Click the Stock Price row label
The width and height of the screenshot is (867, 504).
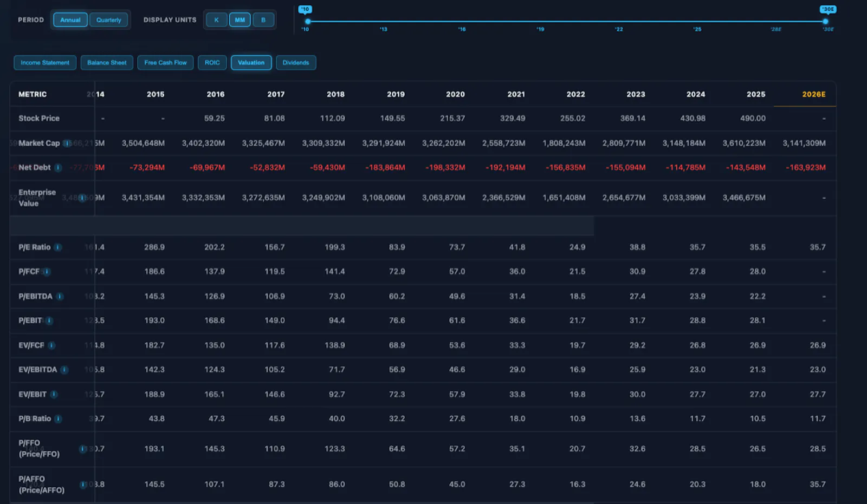pos(39,118)
